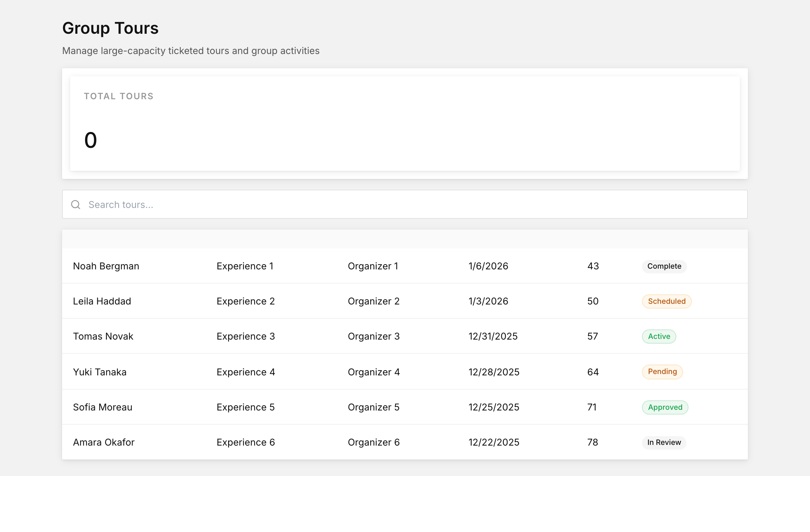Click capacity value 43

(593, 266)
